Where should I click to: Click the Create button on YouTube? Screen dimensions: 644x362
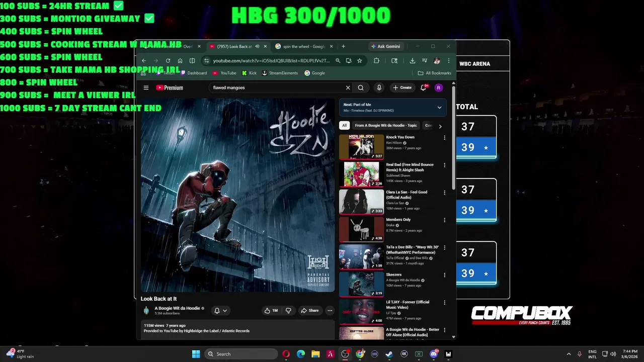403,87
